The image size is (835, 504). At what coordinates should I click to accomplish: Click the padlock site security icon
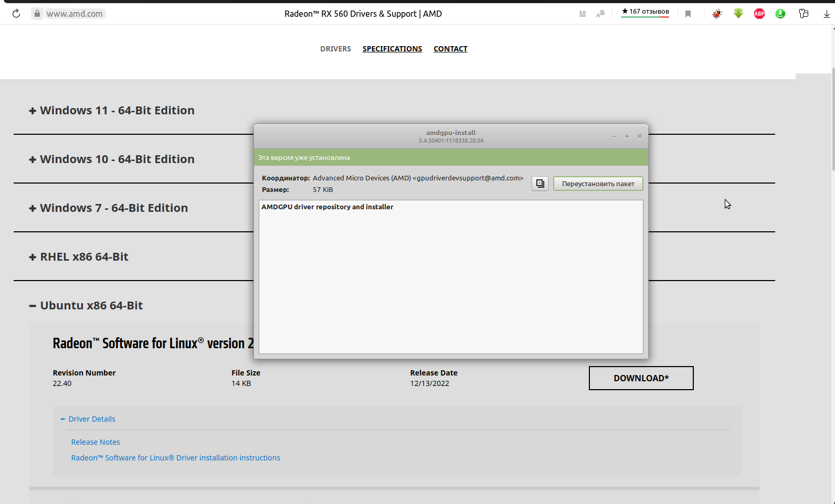tap(37, 14)
